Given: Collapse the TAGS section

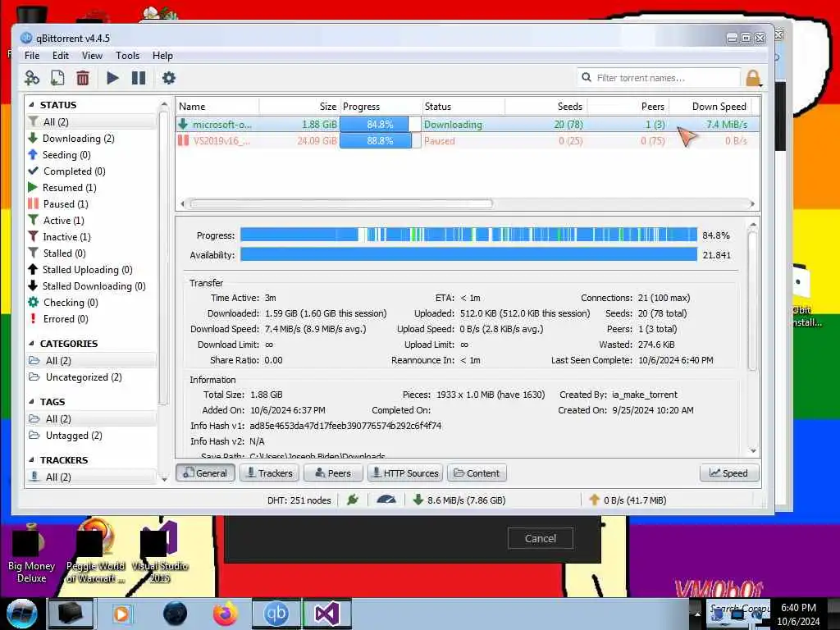Looking at the screenshot, I should pos(32,402).
